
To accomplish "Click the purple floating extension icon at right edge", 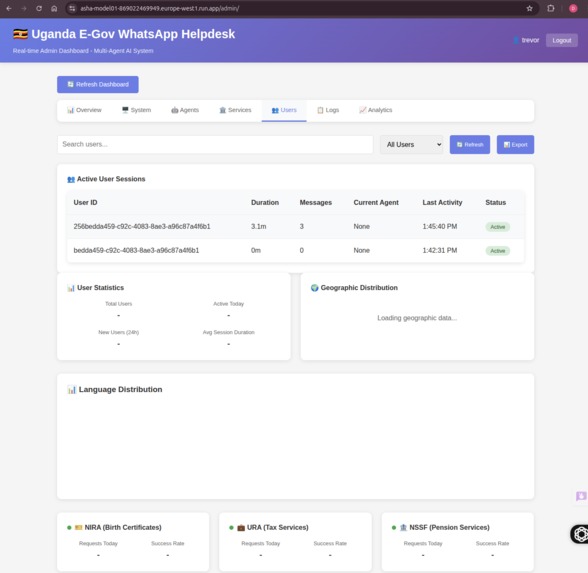I will [x=581, y=496].
